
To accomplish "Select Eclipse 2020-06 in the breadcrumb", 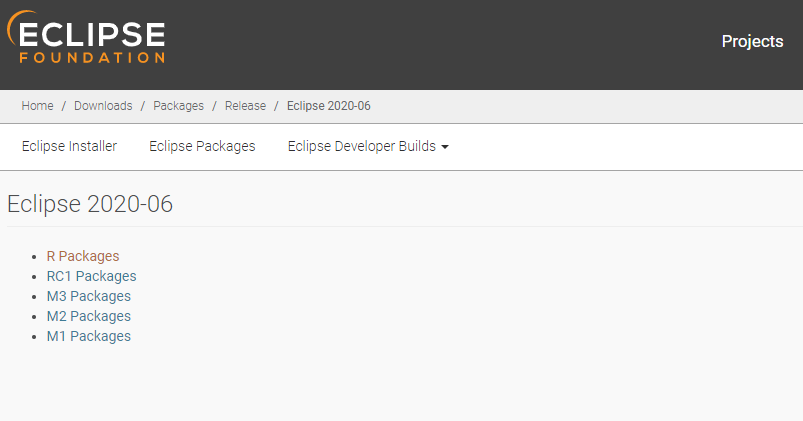I will [x=328, y=106].
